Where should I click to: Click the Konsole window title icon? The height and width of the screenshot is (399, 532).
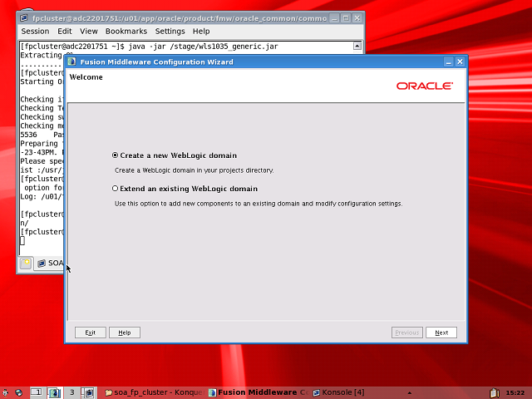click(x=24, y=18)
